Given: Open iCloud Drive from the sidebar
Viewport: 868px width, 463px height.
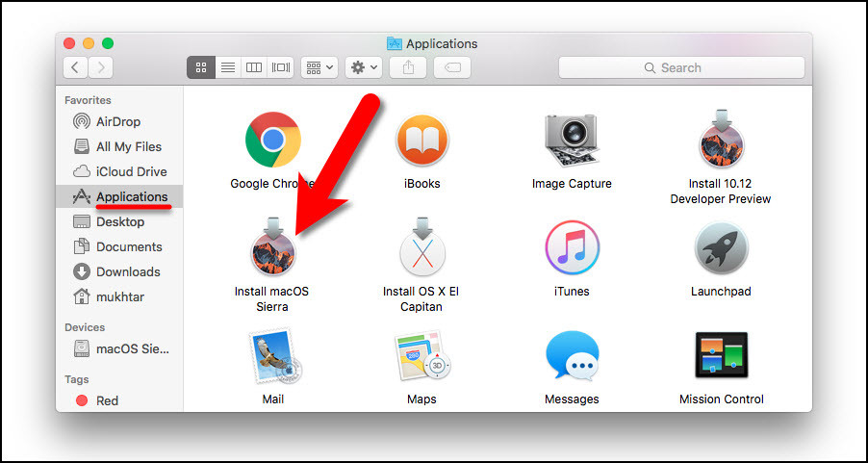Looking at the screenshot, I should point(131,171).
